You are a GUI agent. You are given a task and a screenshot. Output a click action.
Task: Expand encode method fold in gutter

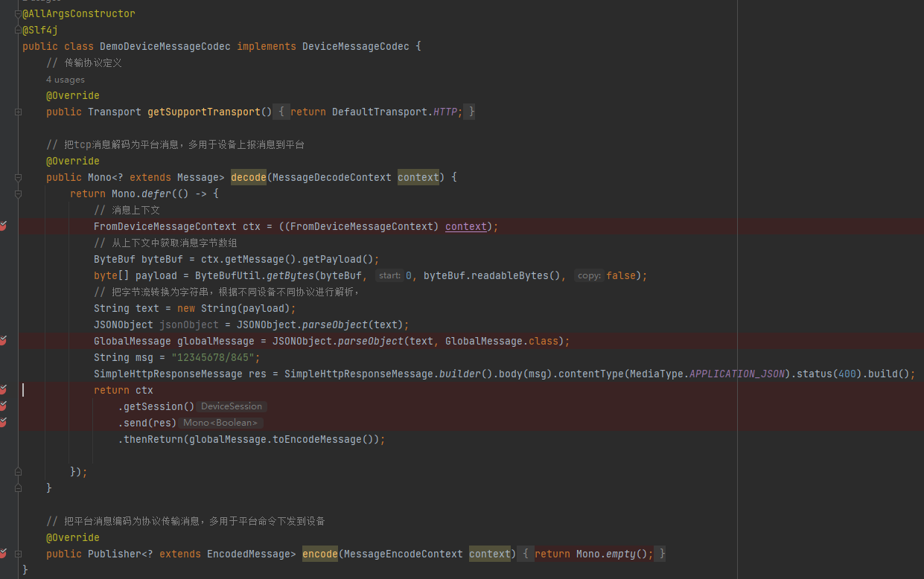(18, 554)
